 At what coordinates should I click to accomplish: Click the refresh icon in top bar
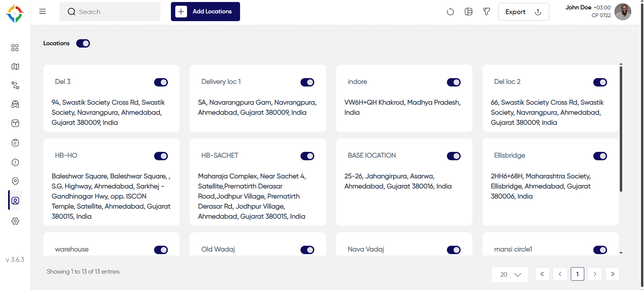(x=450, y=12)
